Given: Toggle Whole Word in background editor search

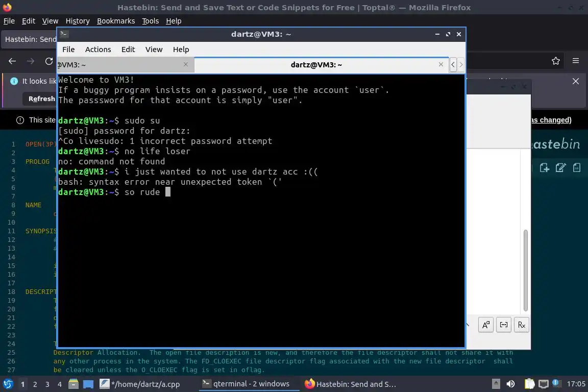Looking at the screenshot, I should tap(504, 325).
